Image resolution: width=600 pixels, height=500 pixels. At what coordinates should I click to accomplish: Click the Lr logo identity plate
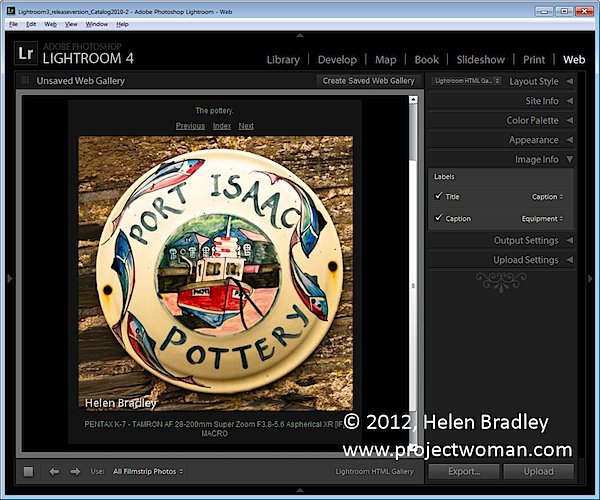[x=26, y=53]
